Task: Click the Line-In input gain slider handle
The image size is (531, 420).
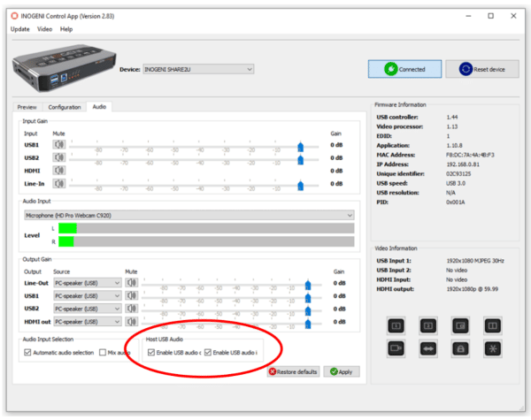Action: 302,185
